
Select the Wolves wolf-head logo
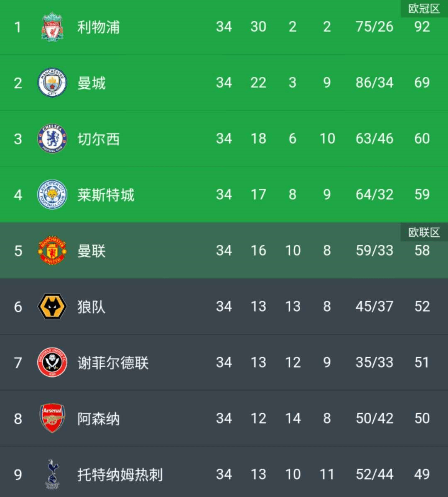[x=52, y=306]
